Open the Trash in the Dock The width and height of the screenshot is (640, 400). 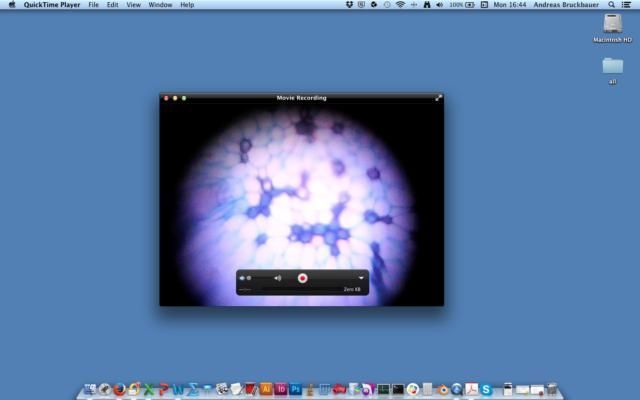[552, 389]
